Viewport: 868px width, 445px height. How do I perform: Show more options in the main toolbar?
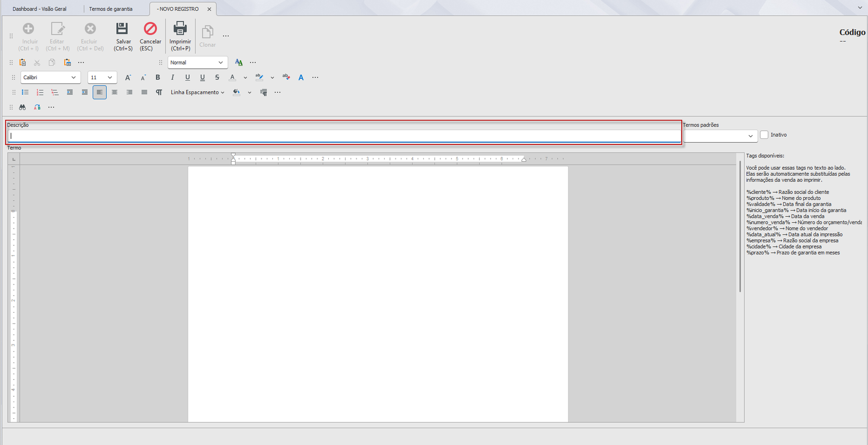coord(226,36)
